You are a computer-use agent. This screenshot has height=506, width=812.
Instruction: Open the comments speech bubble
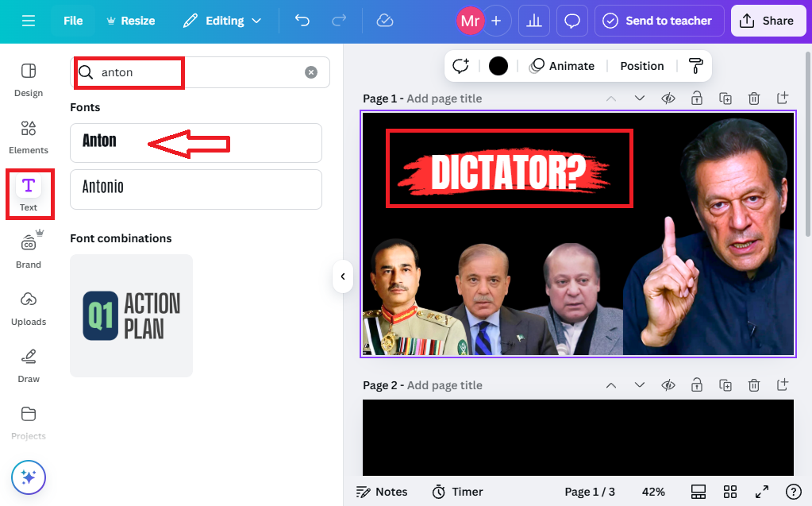[571, 21]
